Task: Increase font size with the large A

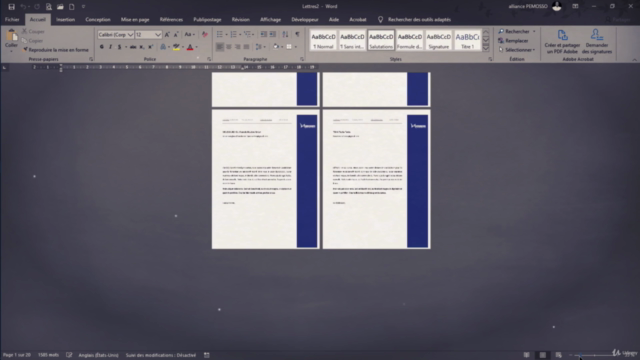Action: (167, 35)
